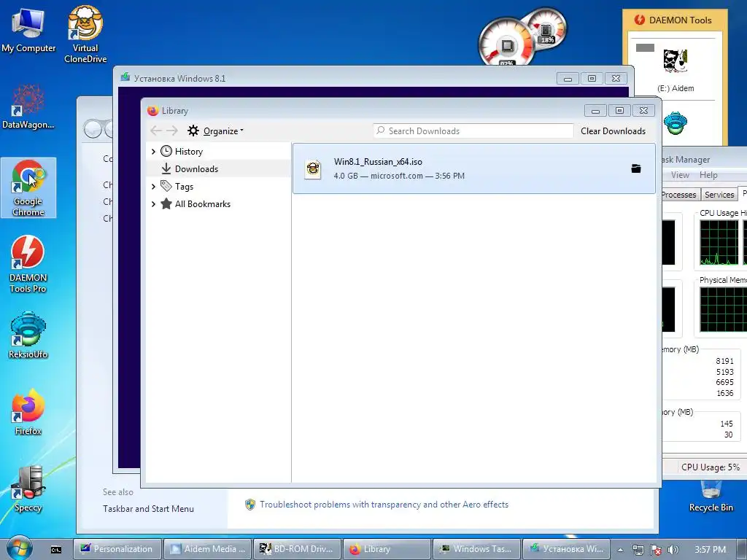
Task: Click the Search Downloads field
Action: pyautogui.click(x=473, y=131)
